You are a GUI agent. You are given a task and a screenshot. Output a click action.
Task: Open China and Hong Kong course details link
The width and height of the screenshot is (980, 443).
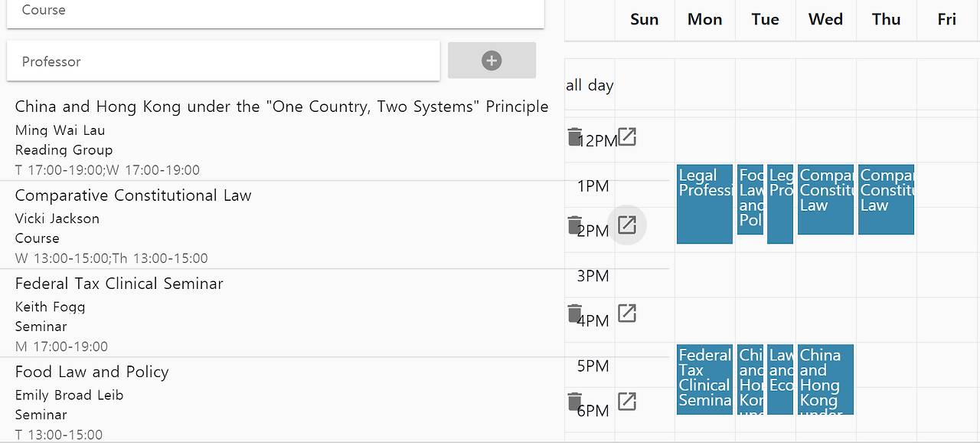pyautogui.click(x=627, y=137)
